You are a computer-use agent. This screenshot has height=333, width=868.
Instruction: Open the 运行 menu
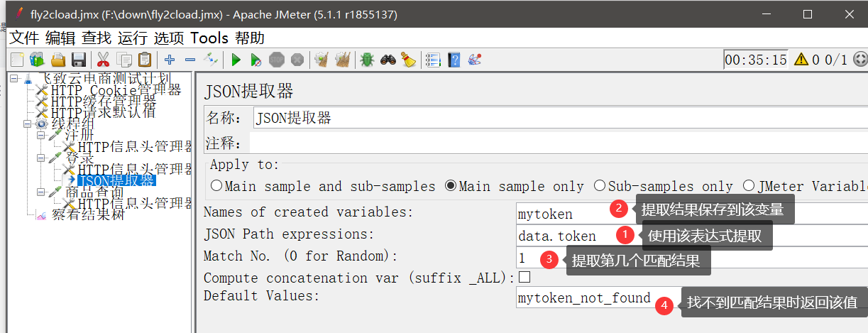click(133, 38)
